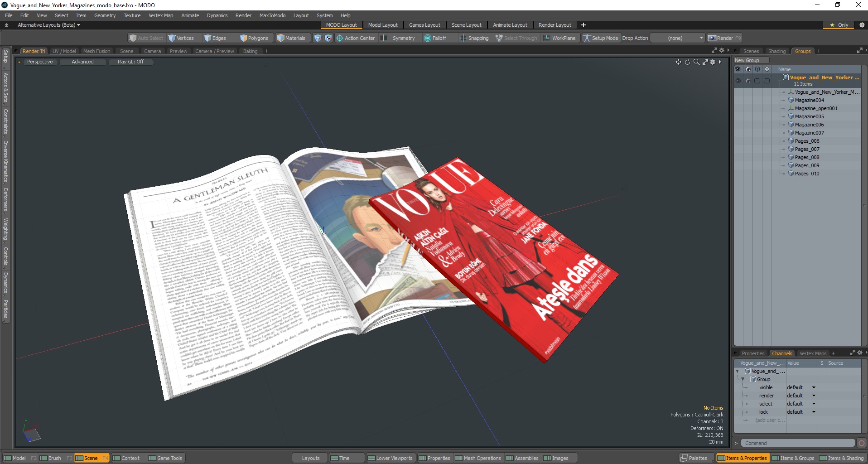Open layout settings gear at top right
This screenshot has height=464, width=868.
862,25
